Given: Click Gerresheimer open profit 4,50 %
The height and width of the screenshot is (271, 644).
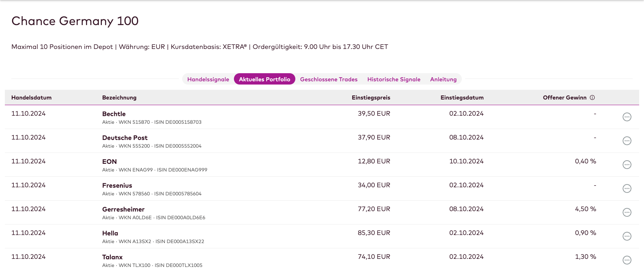Looking at the screenshot, I should click(585, 209).
